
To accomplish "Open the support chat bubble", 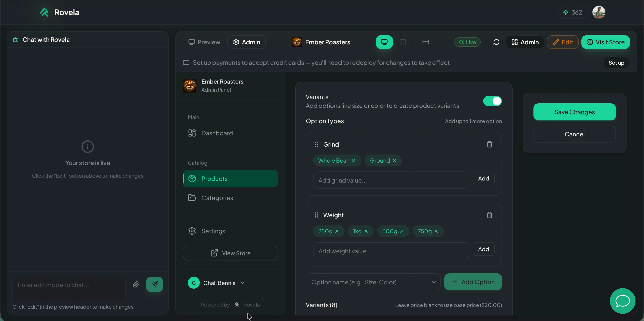I will (x=622, y=301).
